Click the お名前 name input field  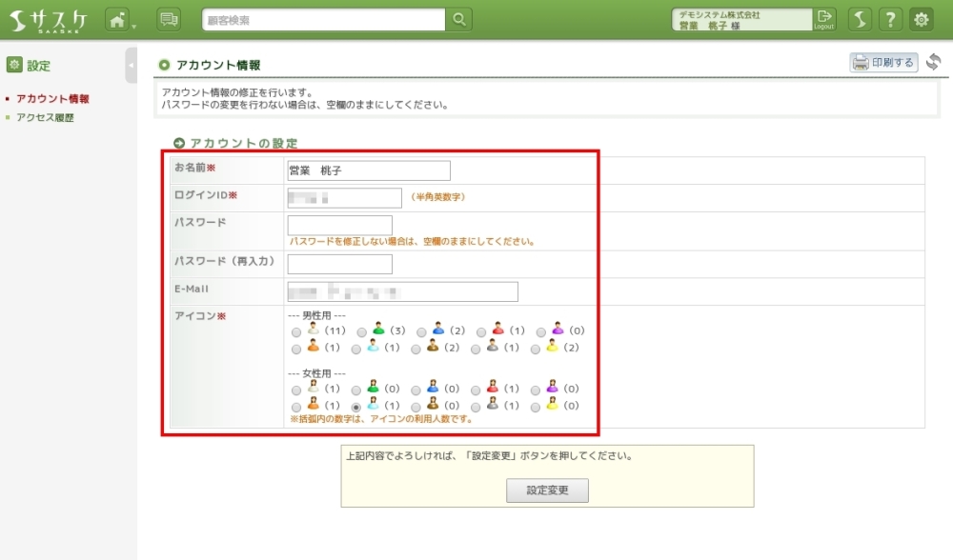(x=368, y=170)
